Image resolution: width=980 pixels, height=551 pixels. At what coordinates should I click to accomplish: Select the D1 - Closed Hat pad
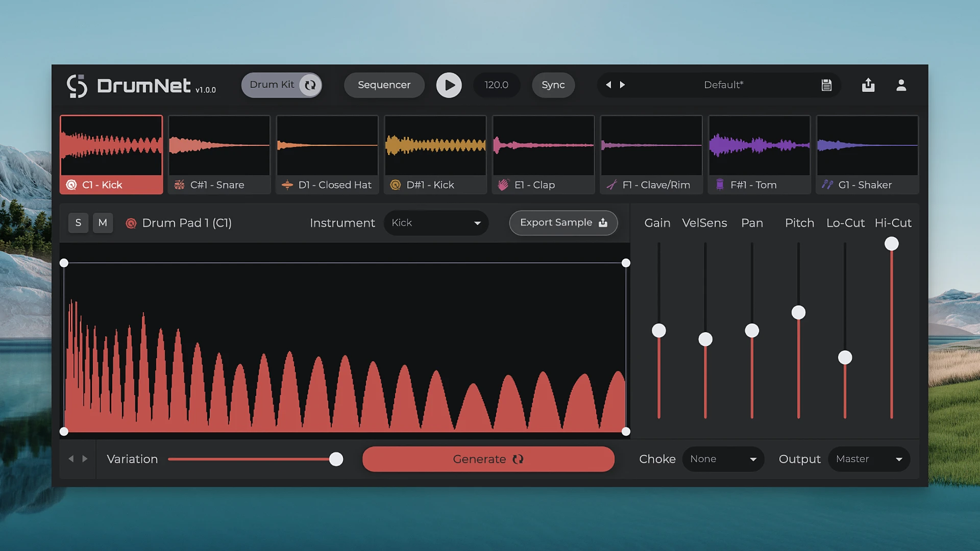click(x=327, y=155)
